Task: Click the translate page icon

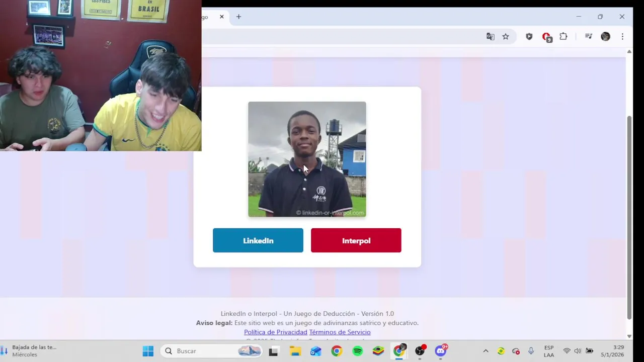Action: (491, 36)
